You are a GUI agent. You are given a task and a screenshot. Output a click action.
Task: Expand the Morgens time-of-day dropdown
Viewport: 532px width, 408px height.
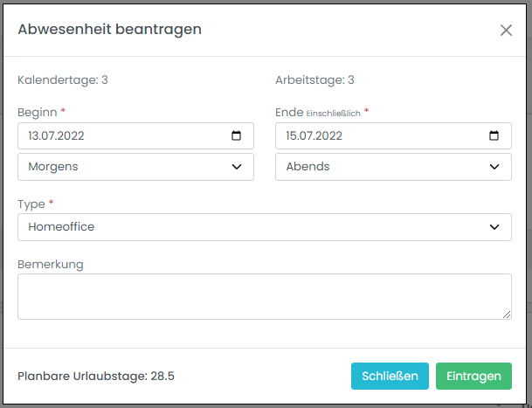pos(135,167)
